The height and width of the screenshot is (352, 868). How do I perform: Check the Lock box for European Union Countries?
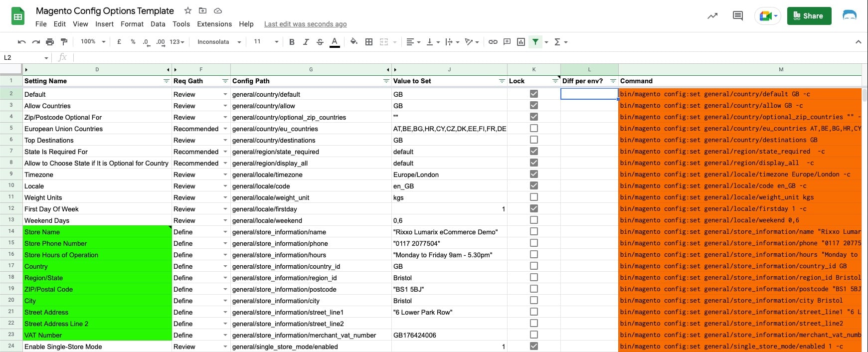[x=534, y=129]
